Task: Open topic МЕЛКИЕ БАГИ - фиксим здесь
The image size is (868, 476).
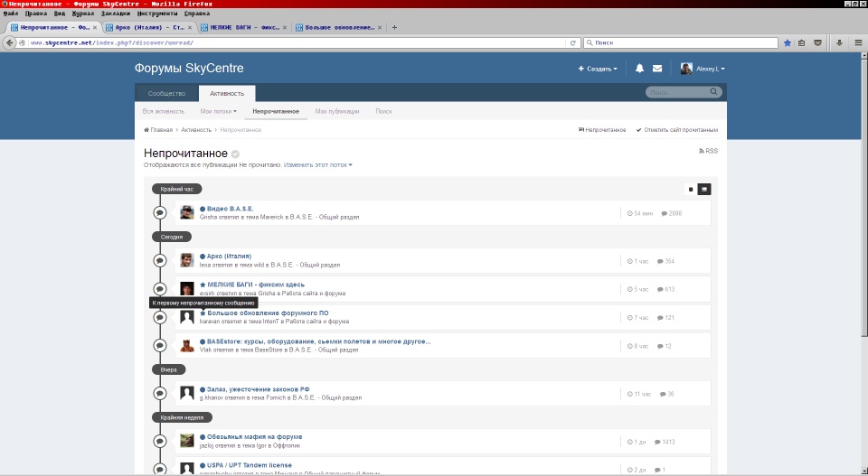Action: (x=256, y=285)
